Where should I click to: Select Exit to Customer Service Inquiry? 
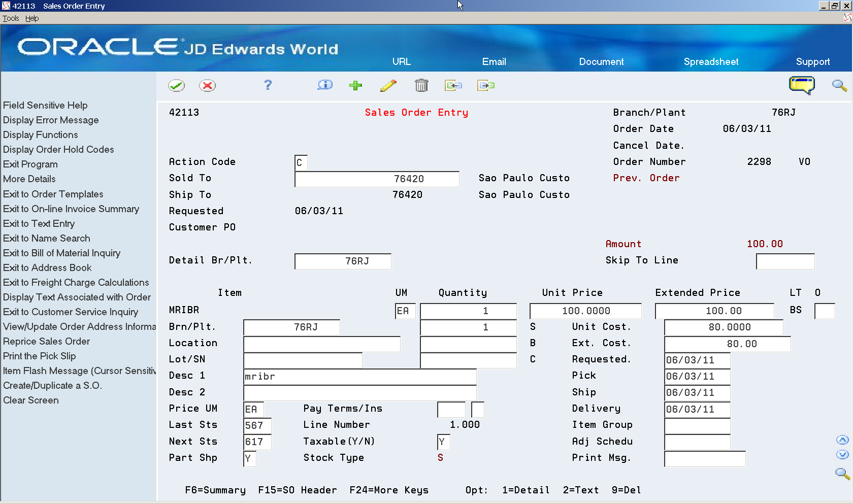pyautogui.click(x=71, y=312)
